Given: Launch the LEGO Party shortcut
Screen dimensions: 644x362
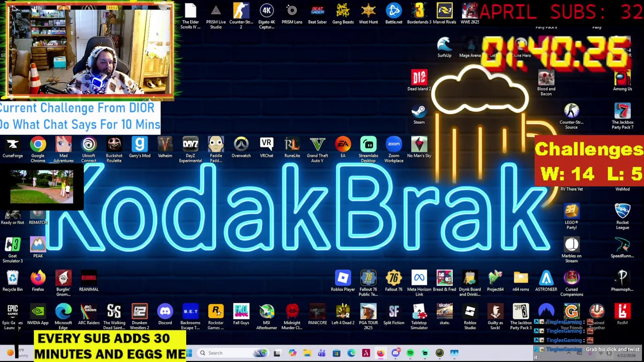Looking at the screenshot, I should pyautogui.click(x=572, y=217).
